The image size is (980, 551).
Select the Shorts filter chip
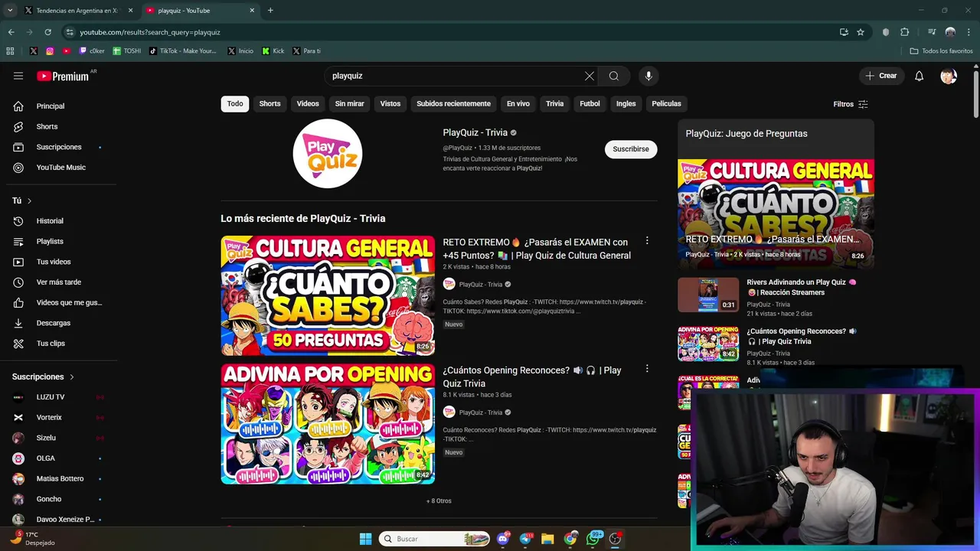tap(269, 103)
